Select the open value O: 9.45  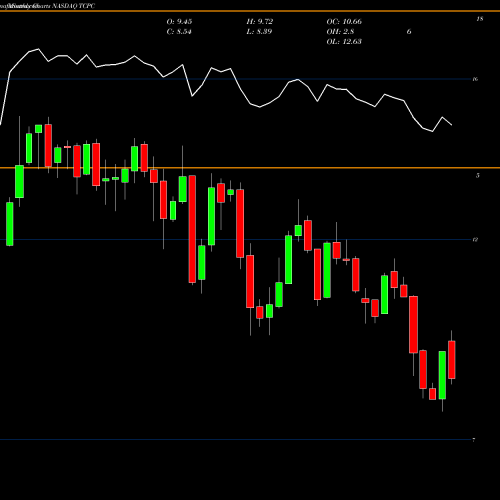coord(179,22)
